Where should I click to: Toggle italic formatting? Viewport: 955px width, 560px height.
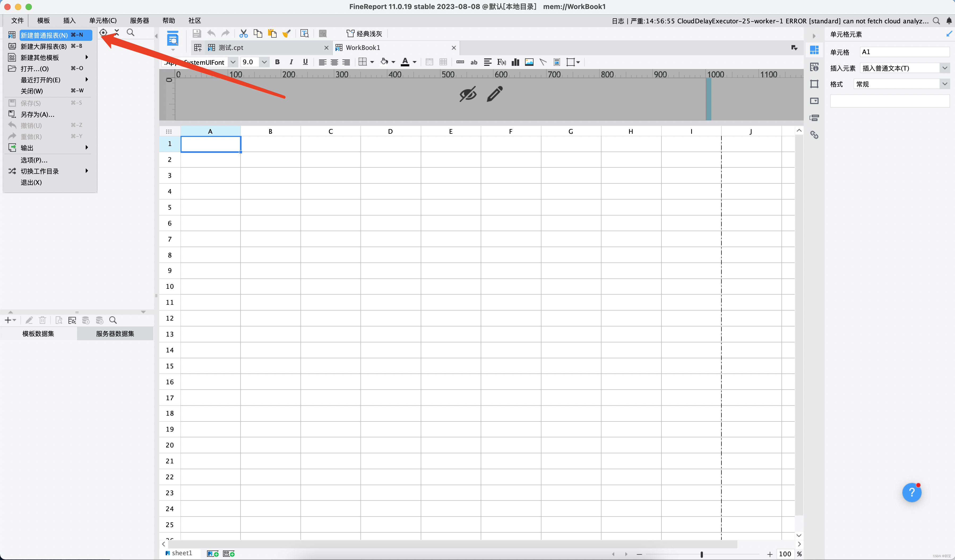click(x=291, y=62)
